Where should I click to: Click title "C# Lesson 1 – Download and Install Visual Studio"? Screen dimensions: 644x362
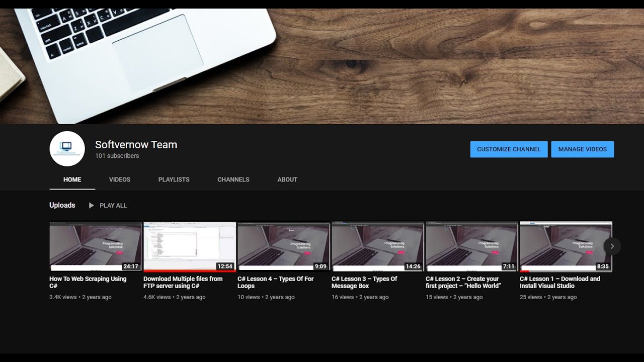click(x=560, y=283)
